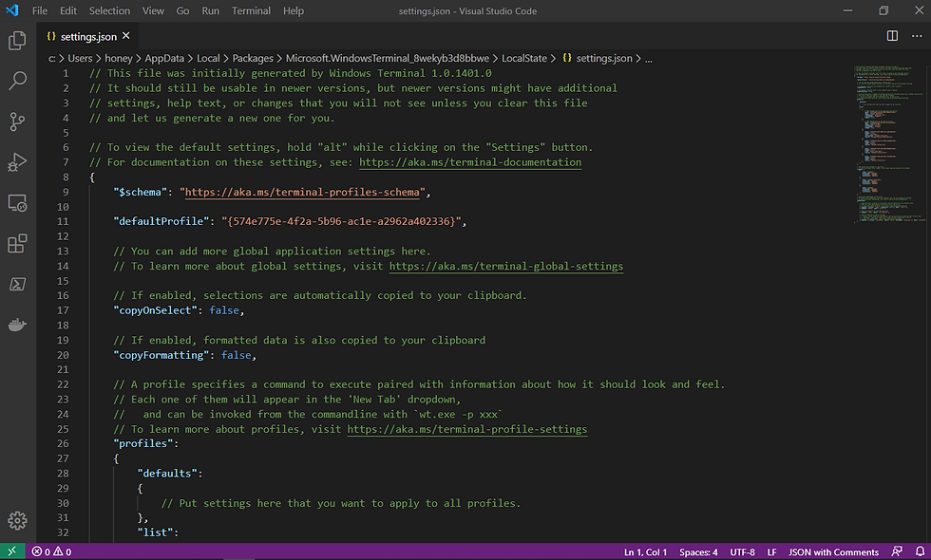
Task: Open the Terminal menu
Action: click(x=251, y=10)
